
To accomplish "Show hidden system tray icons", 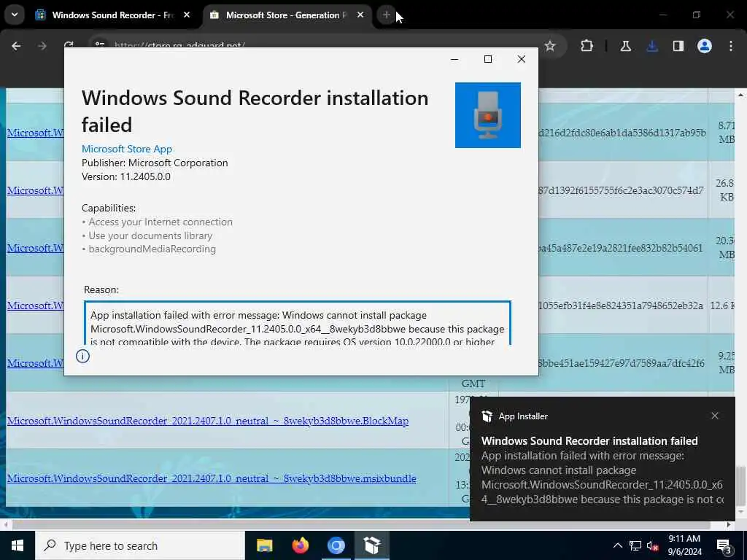I will tap(617, 545).
